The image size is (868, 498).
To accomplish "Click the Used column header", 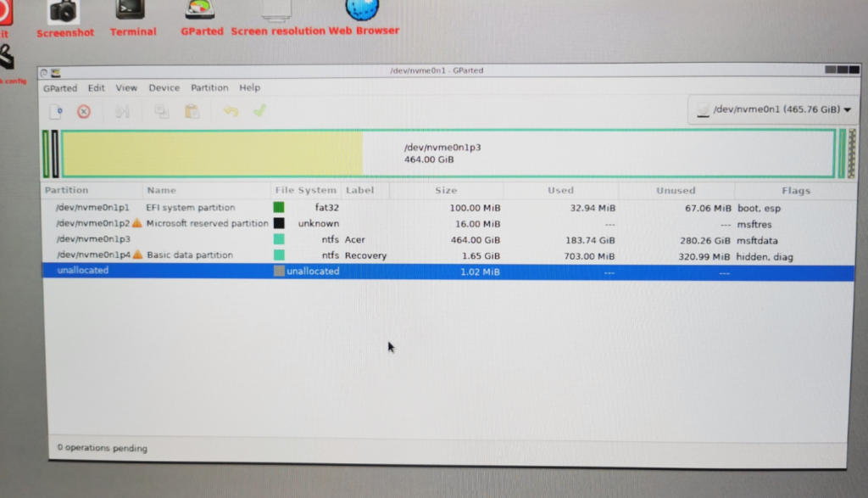I will [561, 190].
